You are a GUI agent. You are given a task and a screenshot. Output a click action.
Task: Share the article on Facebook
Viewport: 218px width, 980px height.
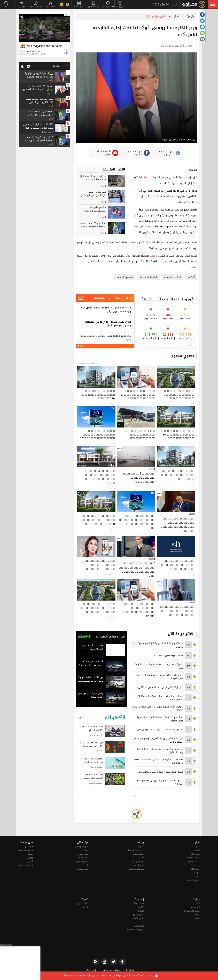point(202,15)
